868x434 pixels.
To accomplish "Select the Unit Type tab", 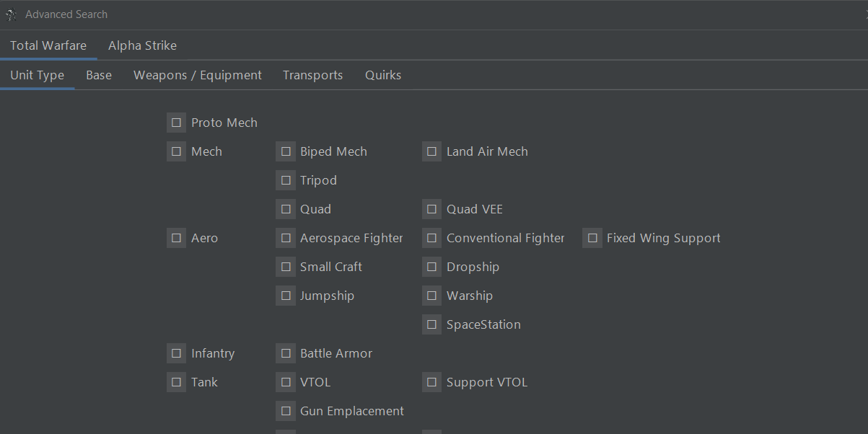I will [x=37, y=74].
